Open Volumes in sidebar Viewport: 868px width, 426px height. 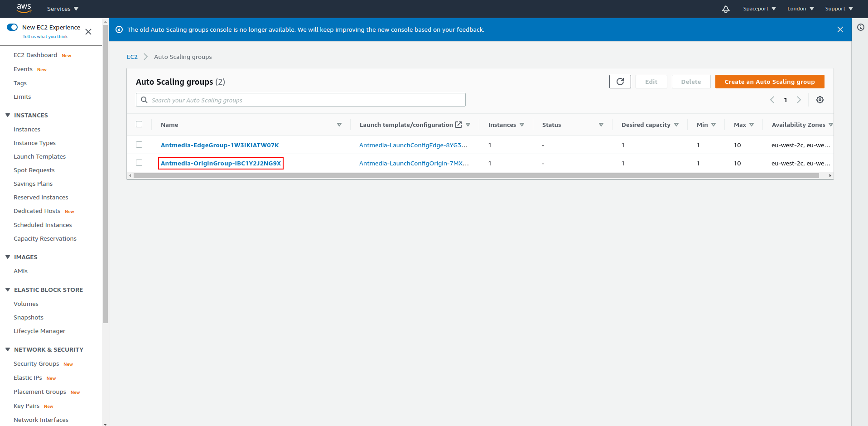[x=26, y=304]
